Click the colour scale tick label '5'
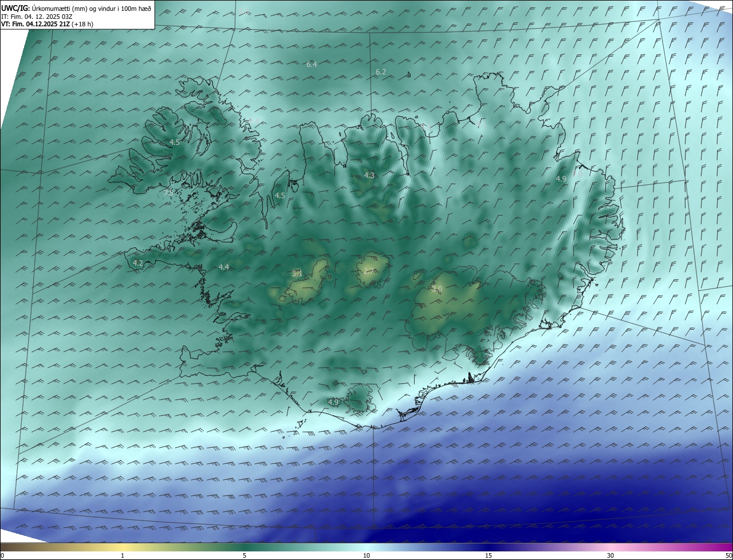 [x=245, y=555]
